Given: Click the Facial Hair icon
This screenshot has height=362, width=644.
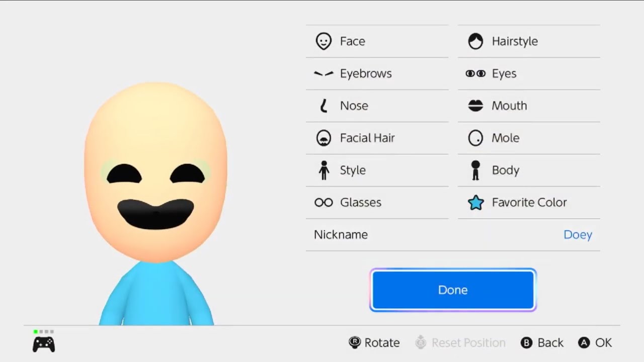Looking at the screenshot, I should (324, 138).
